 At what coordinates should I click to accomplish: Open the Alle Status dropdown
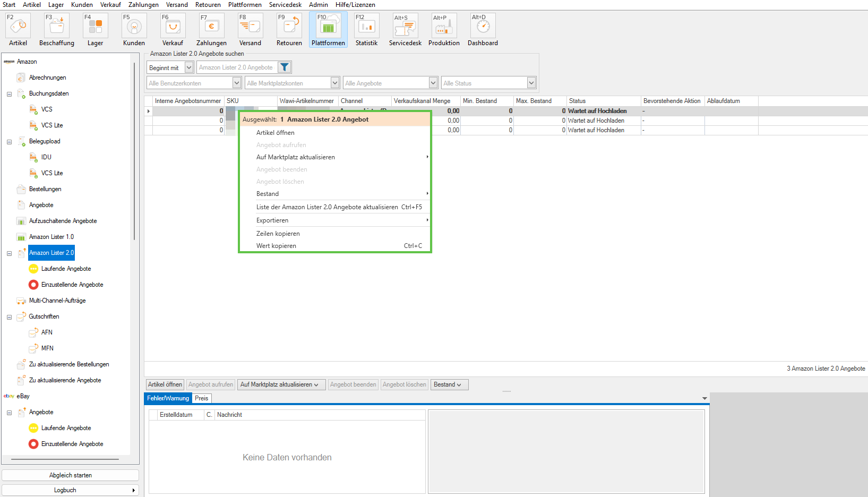point(531,83)
